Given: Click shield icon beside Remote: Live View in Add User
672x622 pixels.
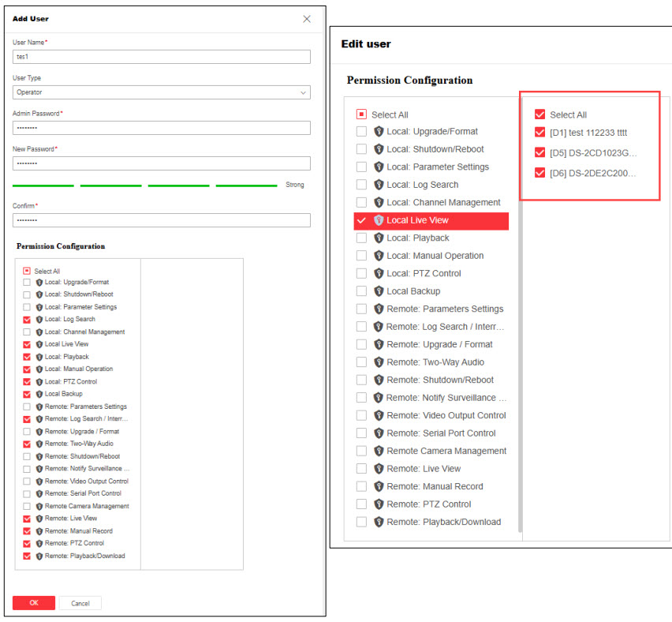Looking at the screenshot, I should point(39,519).
